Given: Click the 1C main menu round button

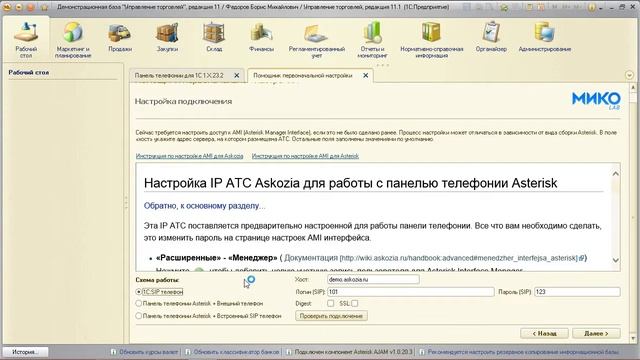Looking at the screenshot, I should point(7,7).
